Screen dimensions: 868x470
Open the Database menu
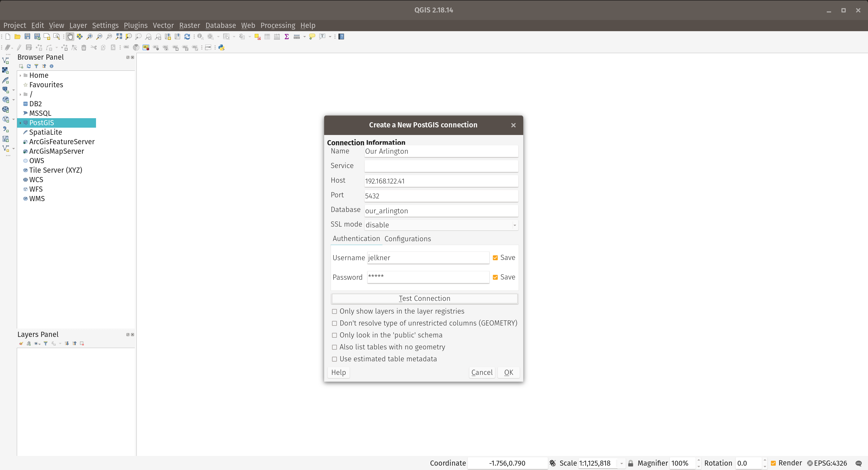220,25
